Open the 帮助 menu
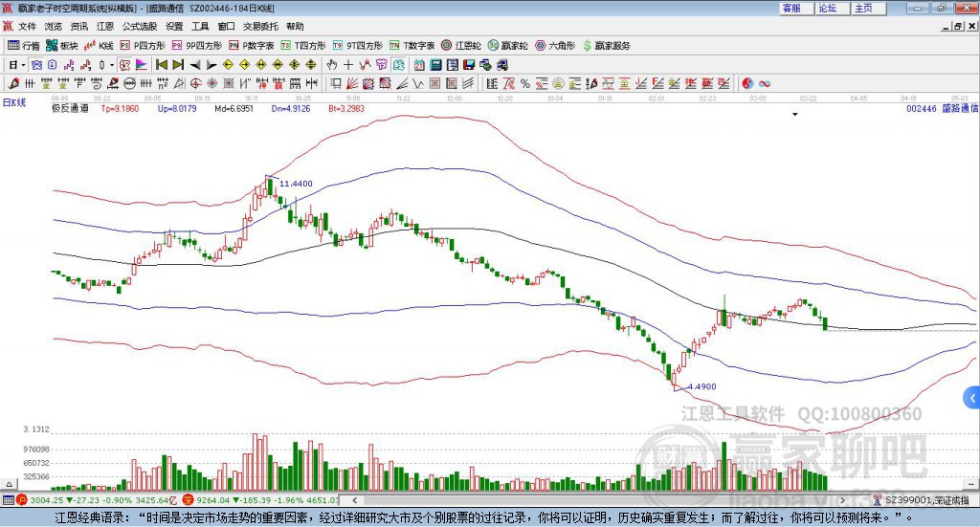Image resolution: width=980 pixels, height=527 pixels. [295, 26]
